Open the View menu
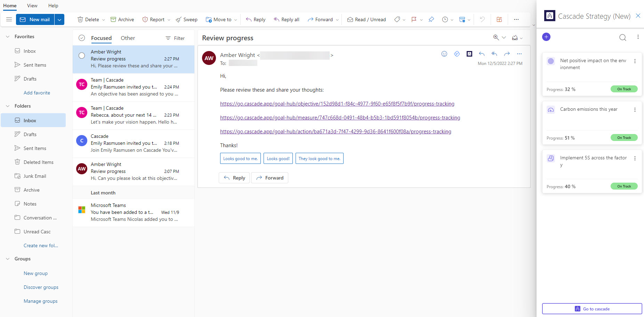644x317 pixels. click(x=32, y=6)
